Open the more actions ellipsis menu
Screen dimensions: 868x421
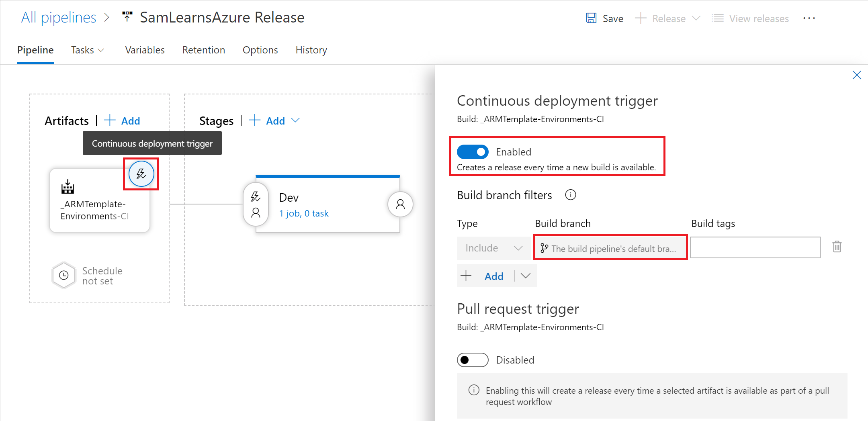point(809,18)
